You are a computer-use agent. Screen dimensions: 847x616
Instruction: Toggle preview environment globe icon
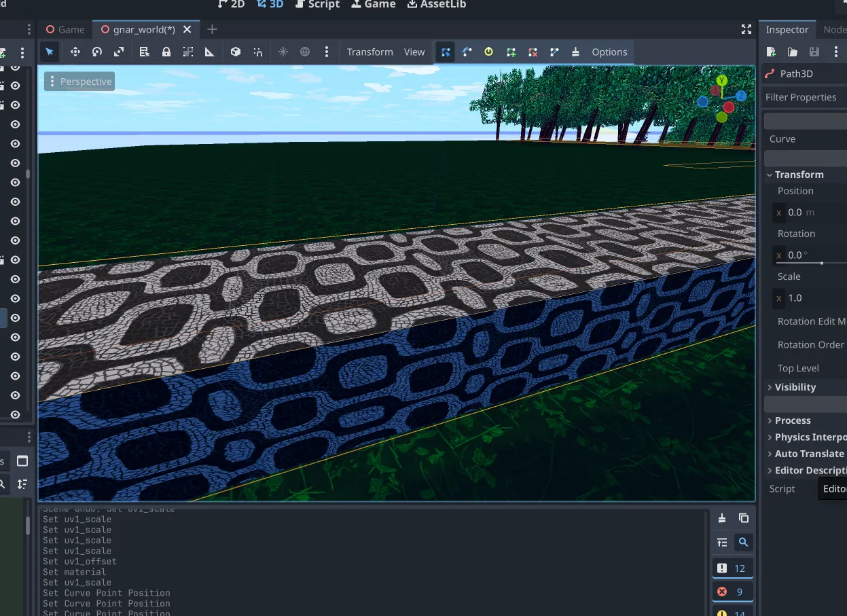click(305, 52)
